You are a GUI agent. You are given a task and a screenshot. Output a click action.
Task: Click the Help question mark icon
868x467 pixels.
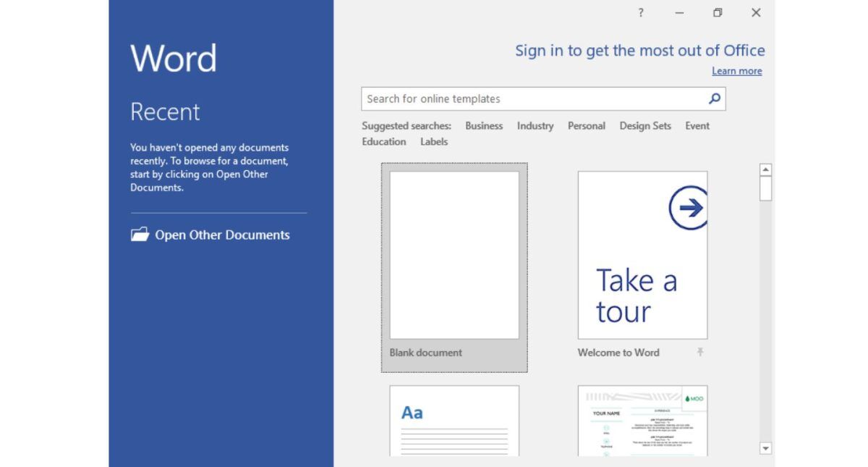point(640,13)
